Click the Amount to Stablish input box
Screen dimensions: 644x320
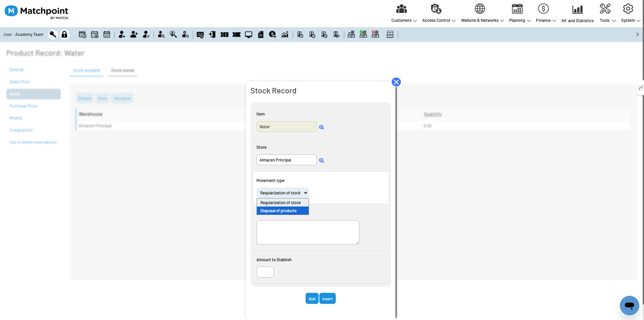tap(265, 272)
